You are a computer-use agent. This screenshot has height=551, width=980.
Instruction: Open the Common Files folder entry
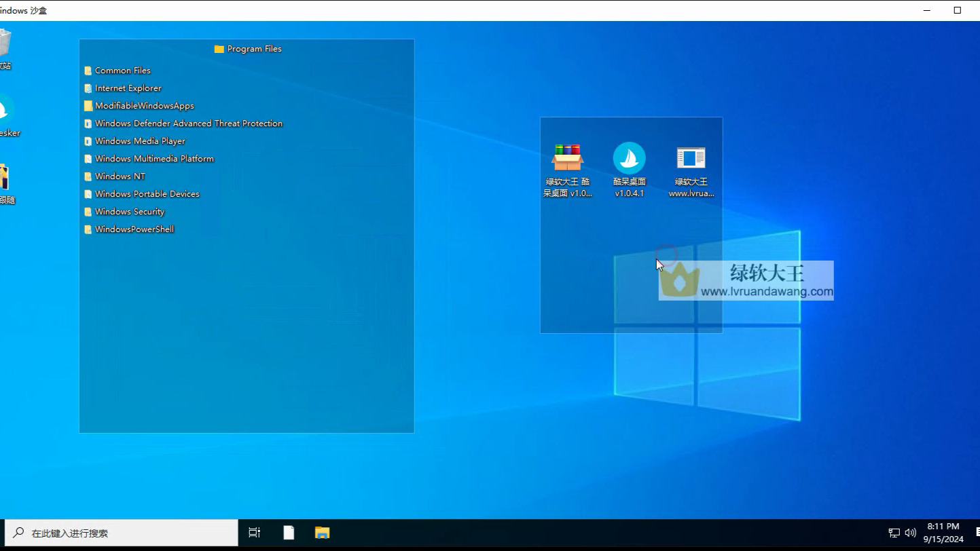pyautogui.click(x=117, y=71)
